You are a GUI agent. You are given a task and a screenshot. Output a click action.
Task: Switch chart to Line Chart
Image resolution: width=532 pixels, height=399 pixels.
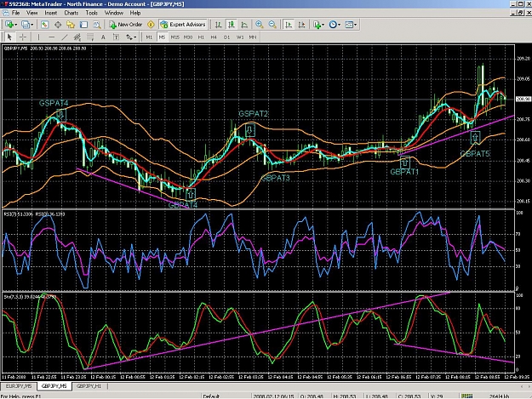[x=244, y=25]
